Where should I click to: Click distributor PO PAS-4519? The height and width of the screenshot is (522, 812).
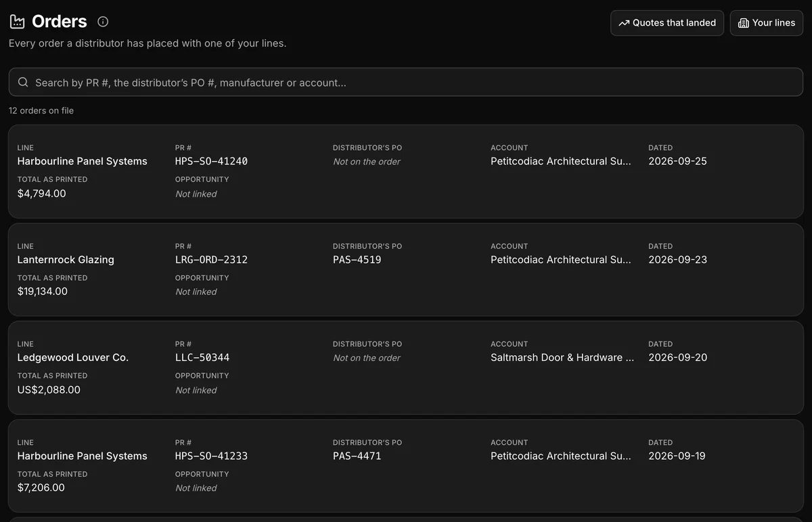[357, 260]
